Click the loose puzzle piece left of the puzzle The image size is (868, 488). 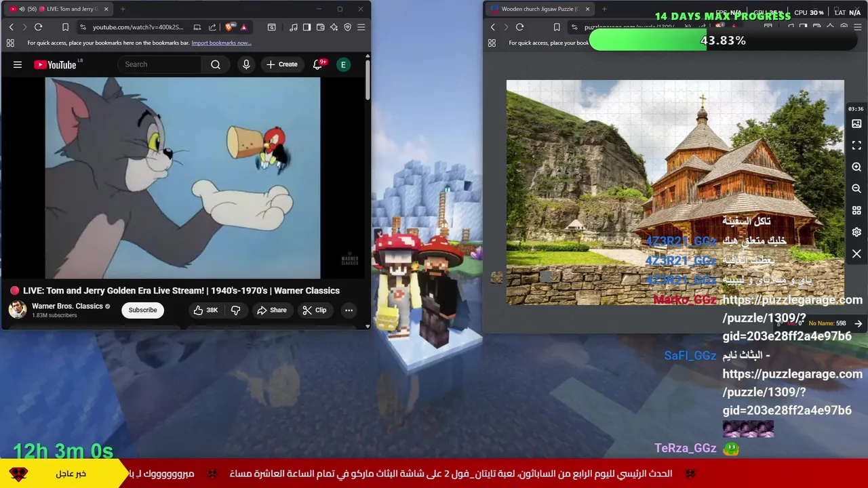(x=497, y=277)
